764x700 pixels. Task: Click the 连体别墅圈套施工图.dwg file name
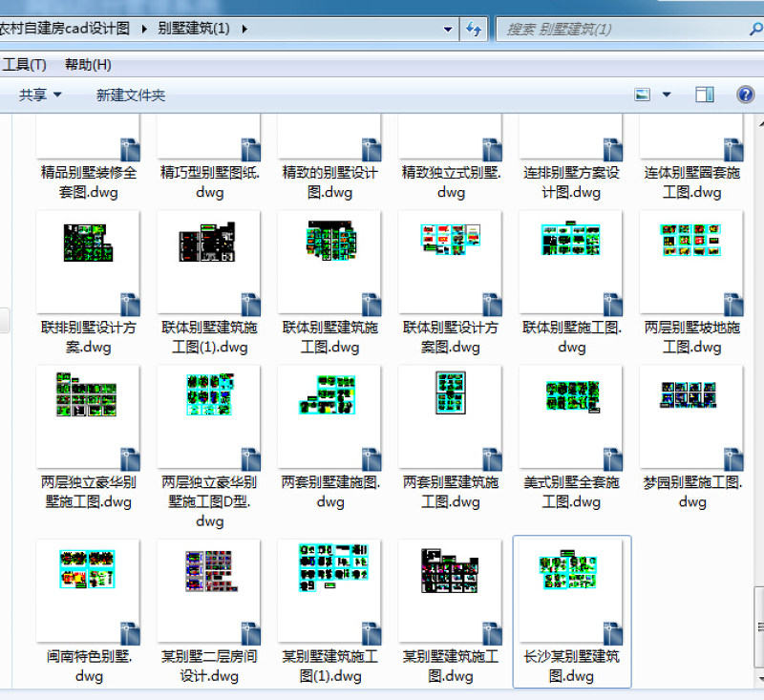(x=691, y=182)
